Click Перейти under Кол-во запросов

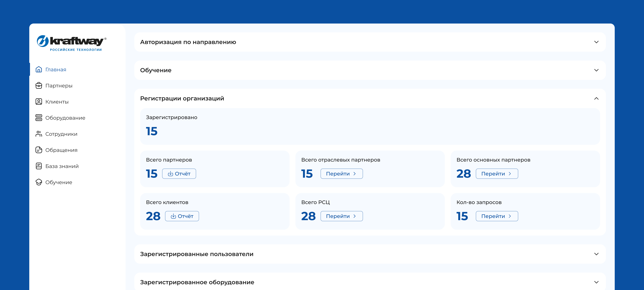[497, 216]
